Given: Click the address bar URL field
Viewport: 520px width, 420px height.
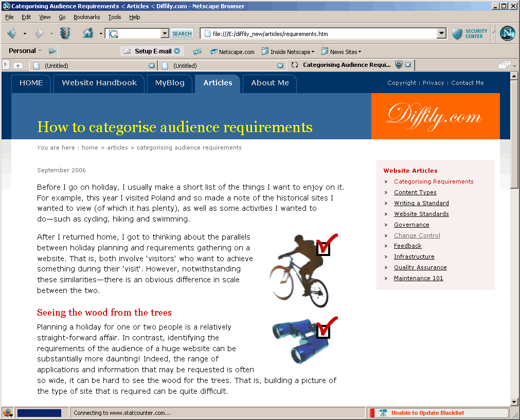Looking at the screenshot, I should [x=324, y=34].
